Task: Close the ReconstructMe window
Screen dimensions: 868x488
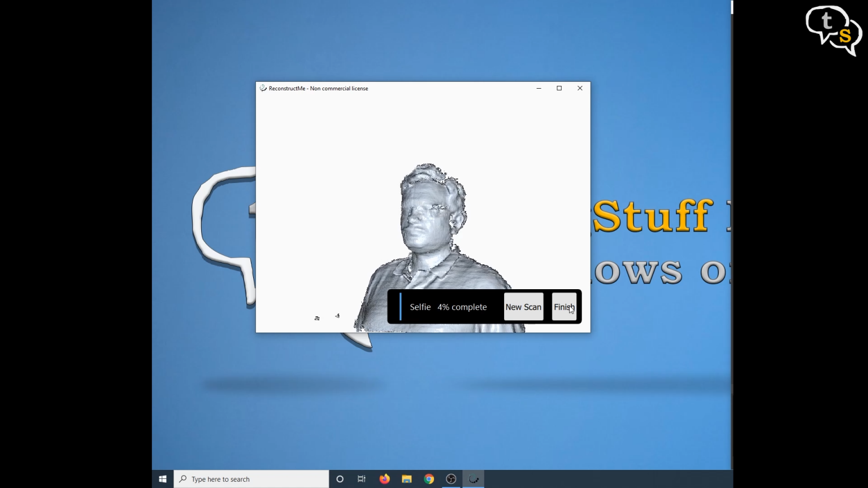Action: pos(580,88)
